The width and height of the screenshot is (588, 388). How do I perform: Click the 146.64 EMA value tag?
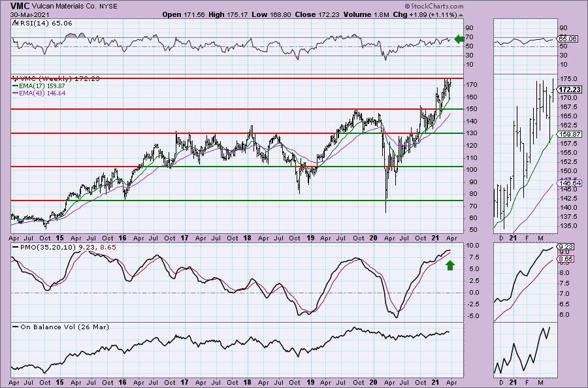click(570, 184)
